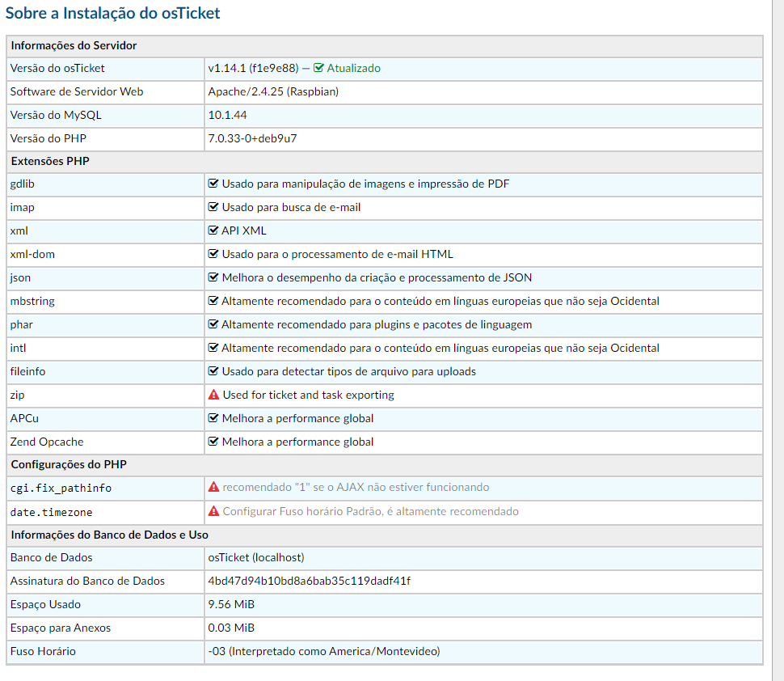
Task: Click the Espaço Usado value 9.56 MiB
Action: 231,604
